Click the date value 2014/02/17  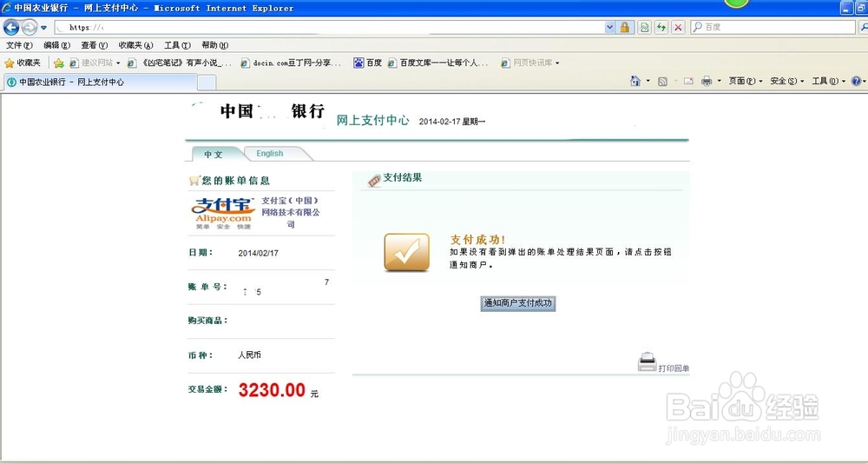pyautogui.click(x=259, y=253)
